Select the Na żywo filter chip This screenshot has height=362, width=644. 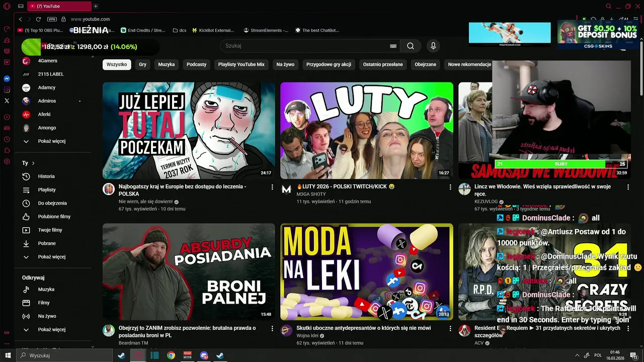tap(285, 64)
